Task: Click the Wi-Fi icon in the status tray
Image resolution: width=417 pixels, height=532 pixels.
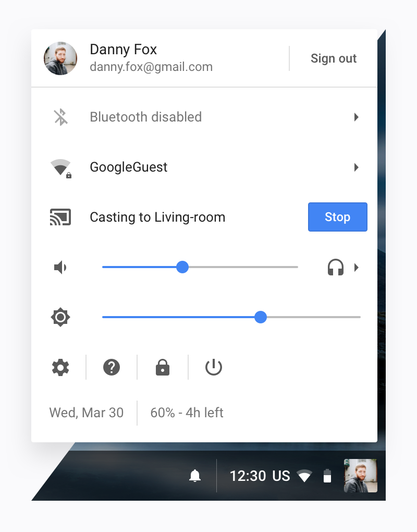Action: [x=304, y=476]
